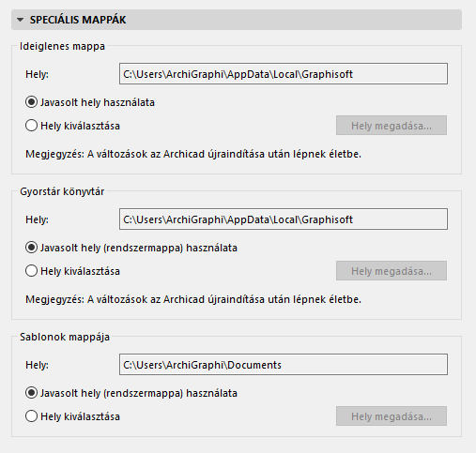
Task: Click the Sablonok mappája group title
Action: pyautogui.click(x=65, y=337)
